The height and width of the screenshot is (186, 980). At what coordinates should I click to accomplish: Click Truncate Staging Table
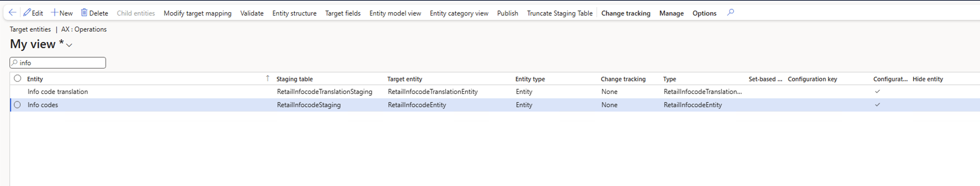point(560,13)
